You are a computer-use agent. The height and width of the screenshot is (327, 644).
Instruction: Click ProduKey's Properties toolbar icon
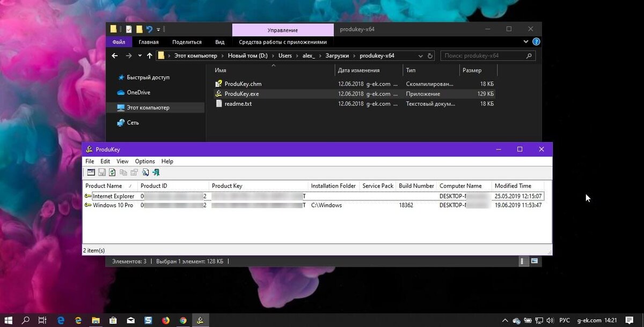(134, 173)
